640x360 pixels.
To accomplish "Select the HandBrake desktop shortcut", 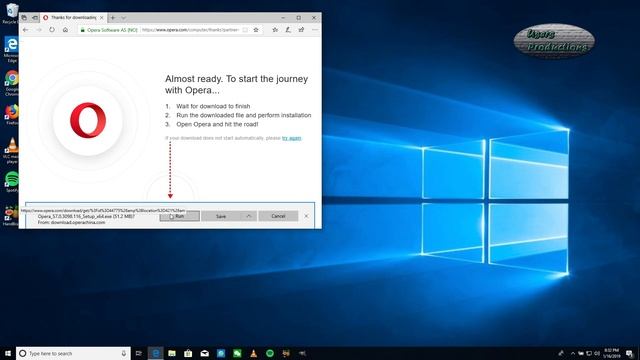I will click(x=11, y=216).
